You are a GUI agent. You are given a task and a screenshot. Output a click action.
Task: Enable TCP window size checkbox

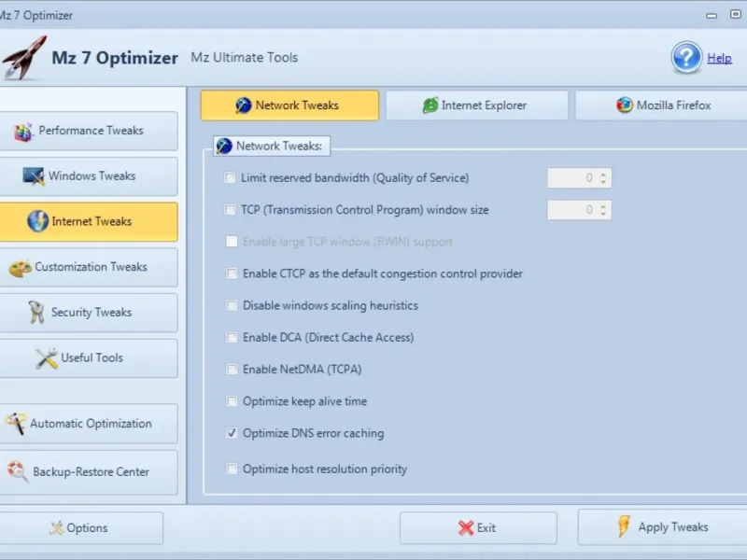[x=230, y=209]
